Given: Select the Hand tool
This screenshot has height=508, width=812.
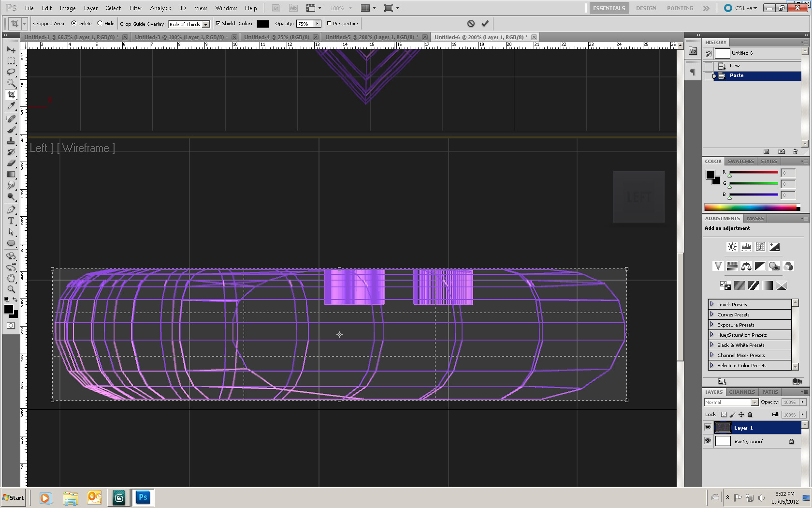Looking at the screenshot, I should (11, 278).
